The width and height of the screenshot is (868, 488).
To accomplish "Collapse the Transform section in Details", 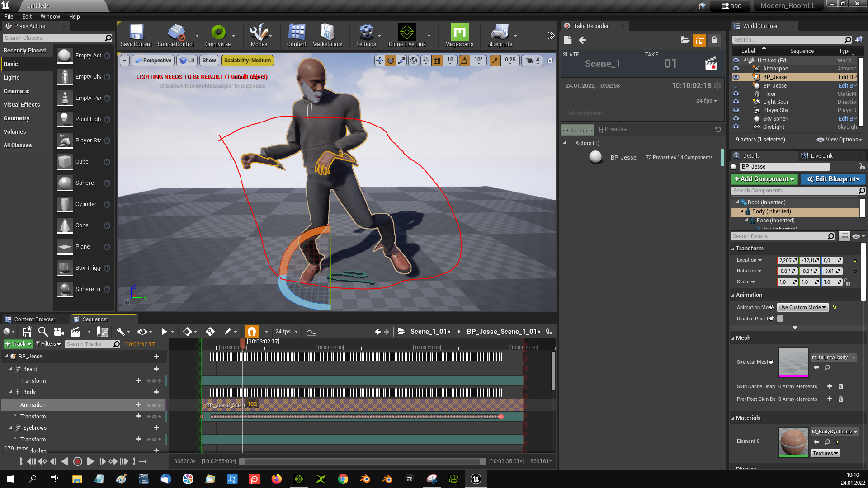I will tap(733, 249).
